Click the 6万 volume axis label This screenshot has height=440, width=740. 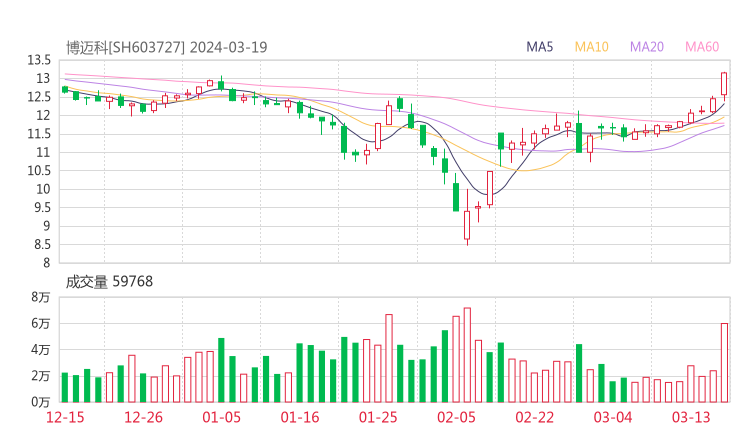(x=41, y=324)
